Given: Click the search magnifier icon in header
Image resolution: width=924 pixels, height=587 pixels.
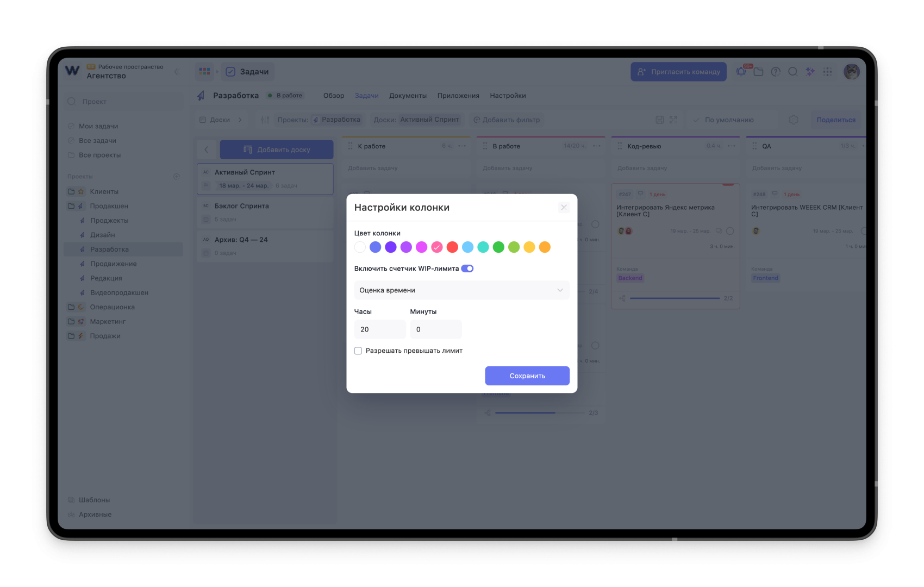Looking at the screenshot, I should [793, 72].
